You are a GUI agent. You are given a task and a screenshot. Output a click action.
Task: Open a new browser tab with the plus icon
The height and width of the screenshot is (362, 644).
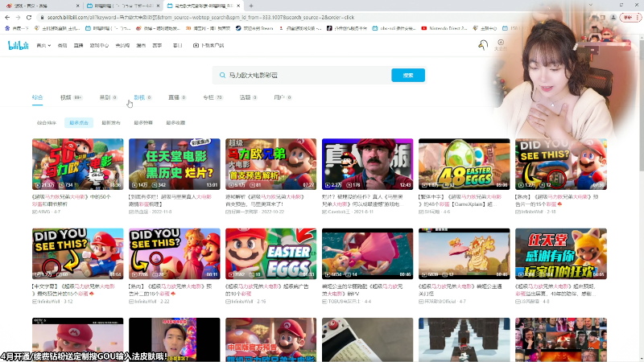point(251,6)
